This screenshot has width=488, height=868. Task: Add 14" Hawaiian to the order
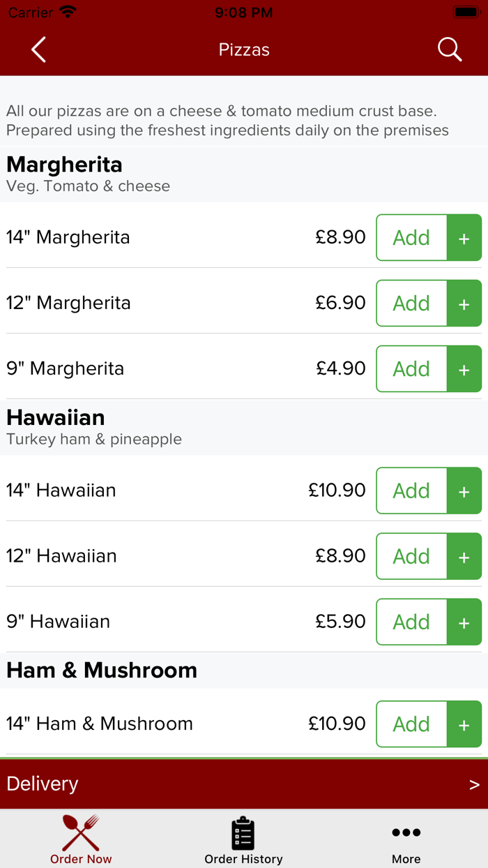coord(411,491)
